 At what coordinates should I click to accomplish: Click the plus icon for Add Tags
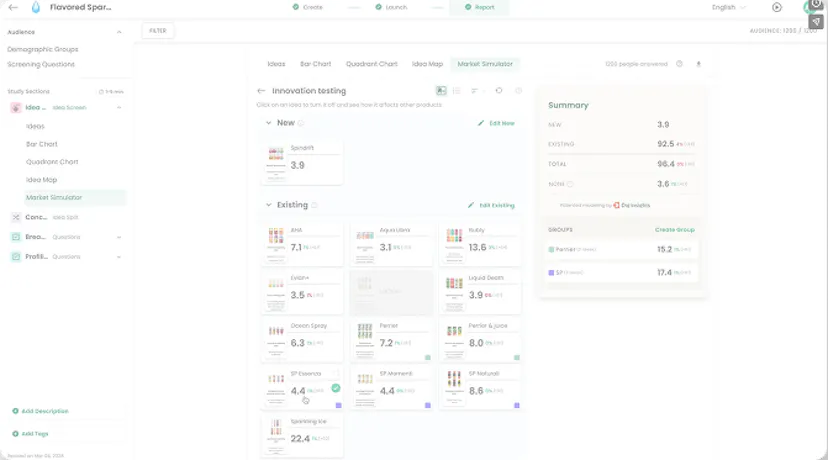15,434
